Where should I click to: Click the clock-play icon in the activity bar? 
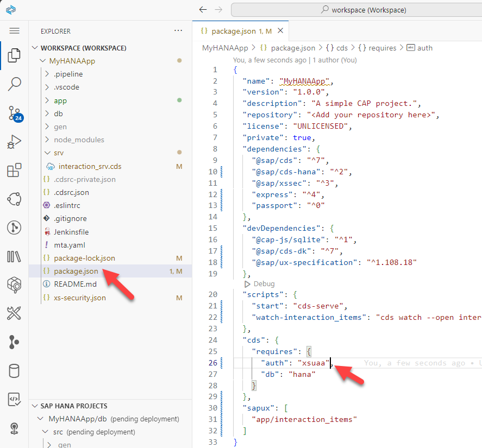(15, 227)
